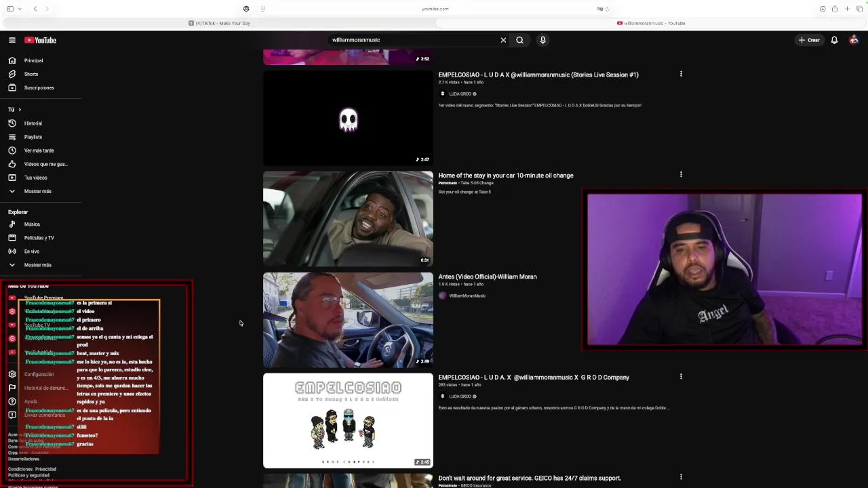Play the EMPELCOSIAO cartoon thumbnail
Viewport: 868px width, 488px height.
point(348,420)
